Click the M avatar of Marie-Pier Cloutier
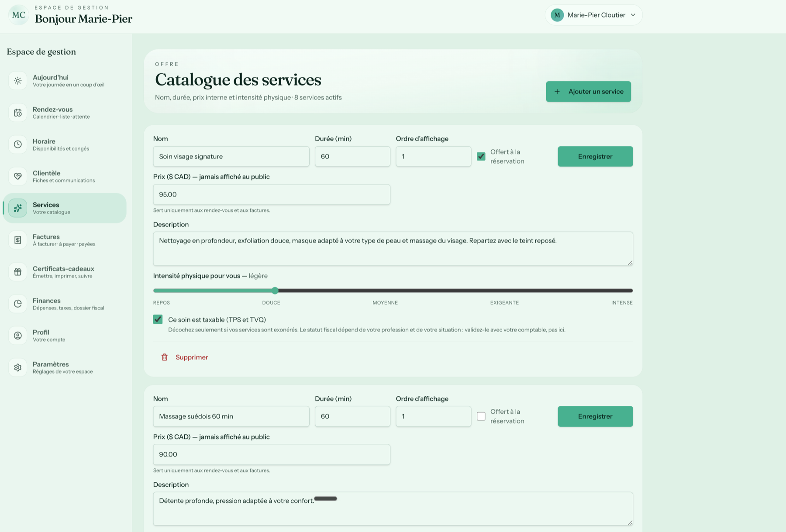This screenshot has height=532, width=786. click(x=557, y=15)
